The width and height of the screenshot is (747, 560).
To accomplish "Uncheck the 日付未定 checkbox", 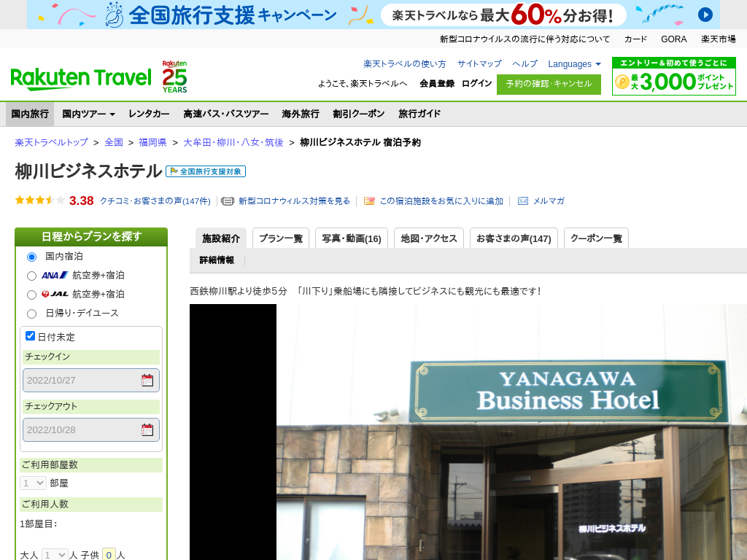I will [30, 335].
